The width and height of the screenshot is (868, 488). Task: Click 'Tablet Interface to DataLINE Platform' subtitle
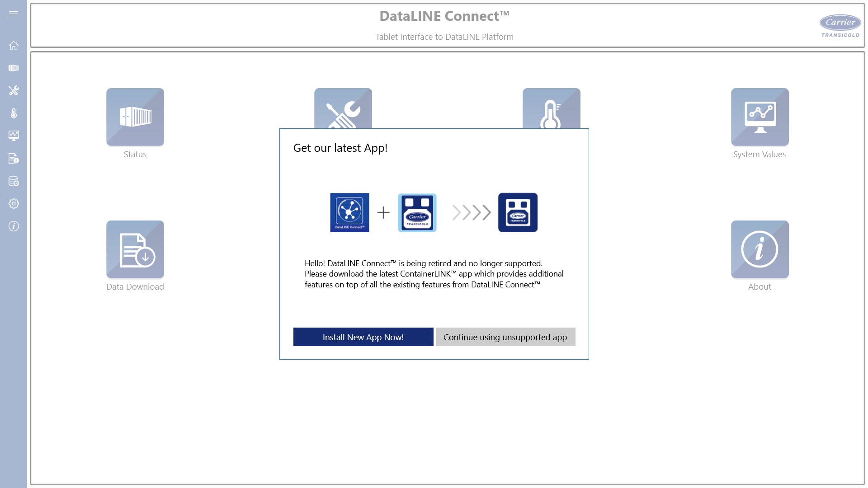444,37
